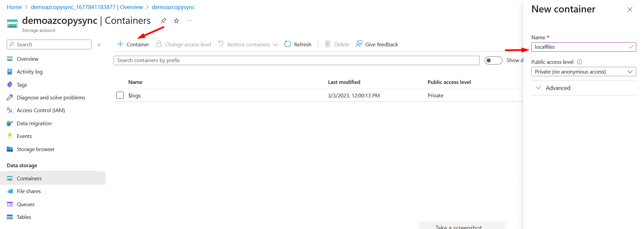Sort by Last modified column header

[344, 82]
